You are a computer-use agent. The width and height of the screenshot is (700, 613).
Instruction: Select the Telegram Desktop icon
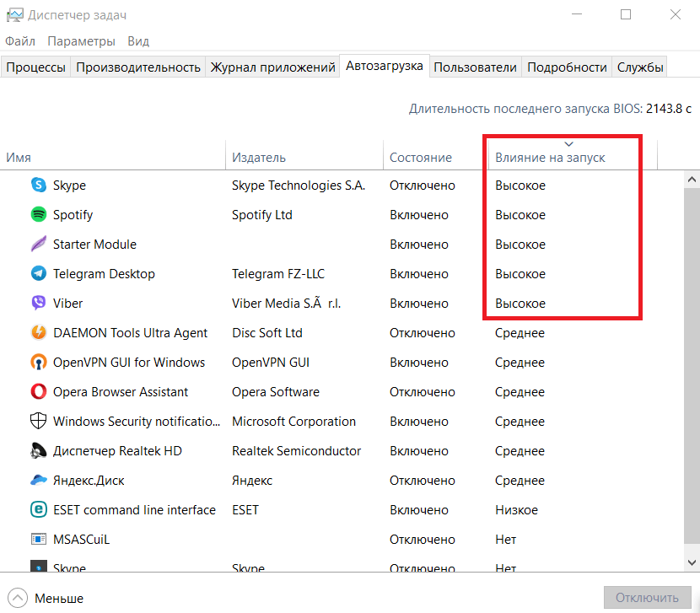(x=38, y=274)
